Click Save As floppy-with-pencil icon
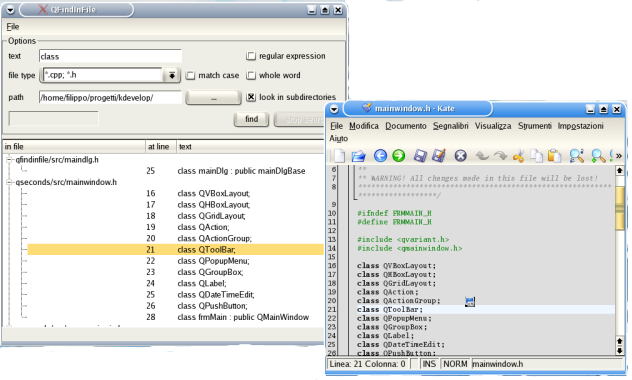This screenshot has height=380, width=632. (x=439, y=156)
